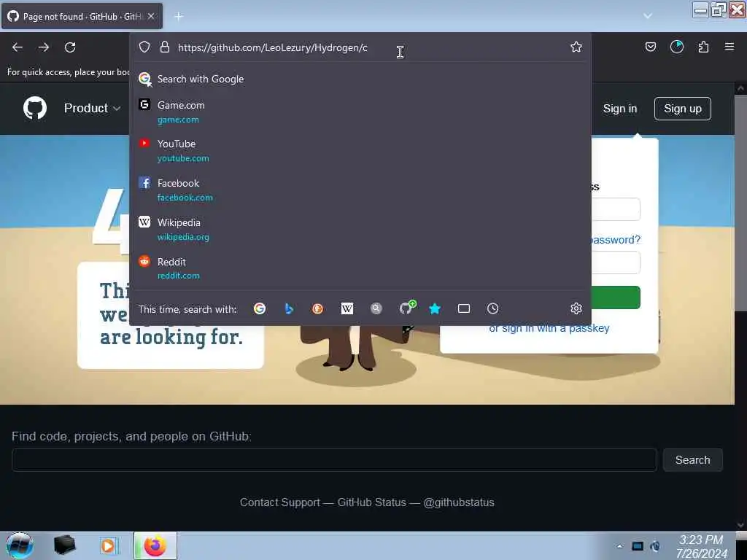This screenshot has width=747, height=560.
Task: Go forward to the next page
Action: click(44, 47)
